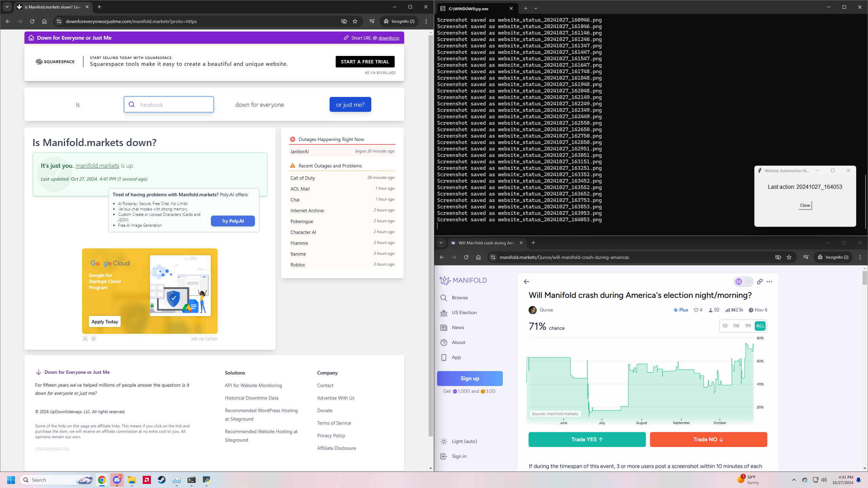Open terminal new-tab profile dropdown arrow

click(536, 8)
